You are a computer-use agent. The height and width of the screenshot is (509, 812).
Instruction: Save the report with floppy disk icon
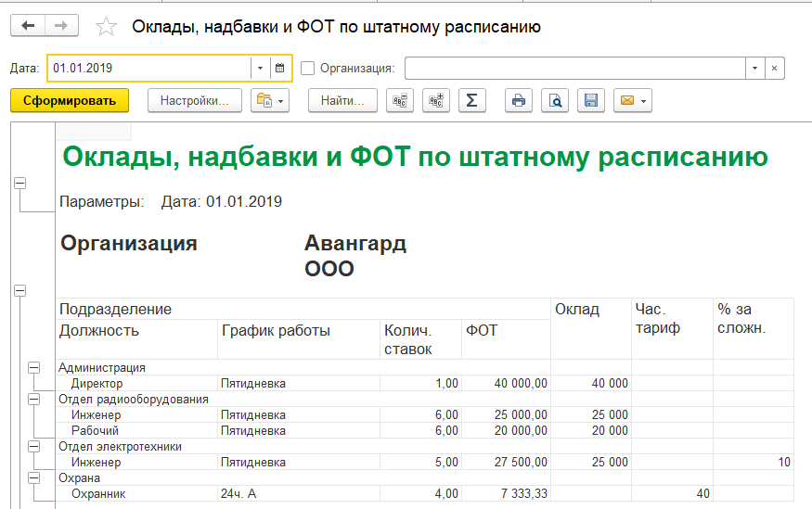[x=591, y=100]
